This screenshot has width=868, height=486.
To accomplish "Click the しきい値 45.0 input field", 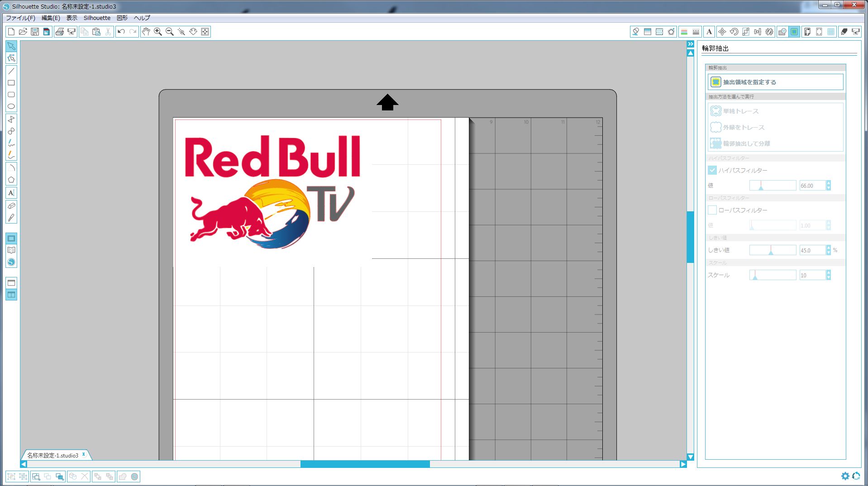I will pyautogui.click(x=813, y=250).
